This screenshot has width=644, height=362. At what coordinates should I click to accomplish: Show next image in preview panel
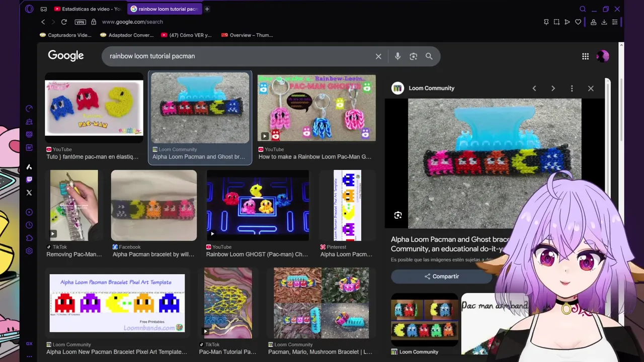pos(553,88)
